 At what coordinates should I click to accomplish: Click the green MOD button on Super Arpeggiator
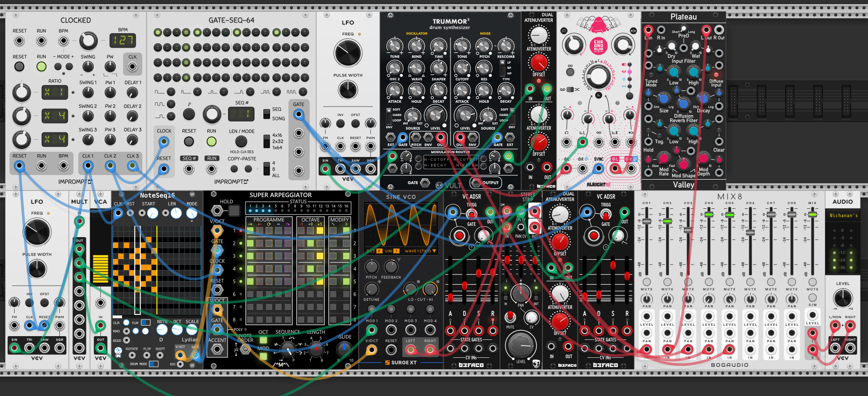coord(263,356)
